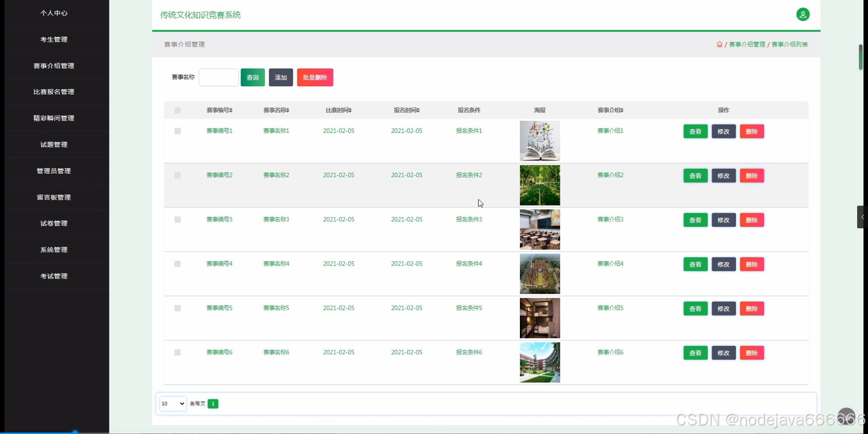Delete 赛事编号3 with 删除 button
Viewport: 868px width, 434px height.
click(x=752, y=220)
